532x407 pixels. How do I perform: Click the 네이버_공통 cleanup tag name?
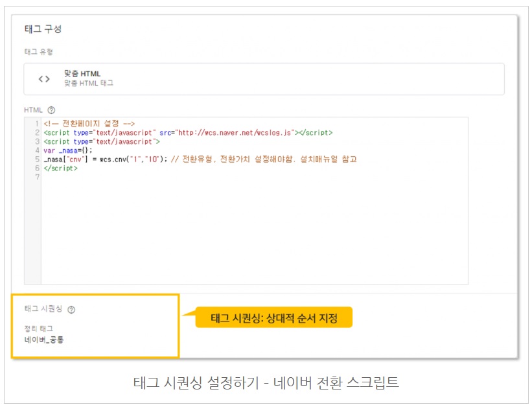click(44, 340)
